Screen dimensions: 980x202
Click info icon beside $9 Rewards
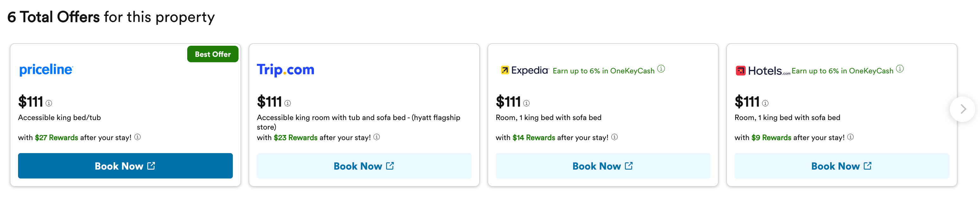[851, 137]
